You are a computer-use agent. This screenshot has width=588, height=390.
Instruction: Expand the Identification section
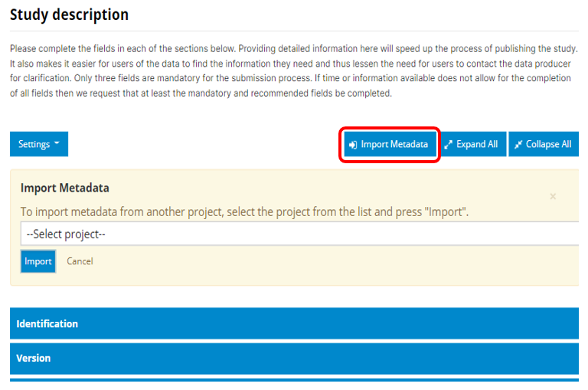[x=294, y=323]
